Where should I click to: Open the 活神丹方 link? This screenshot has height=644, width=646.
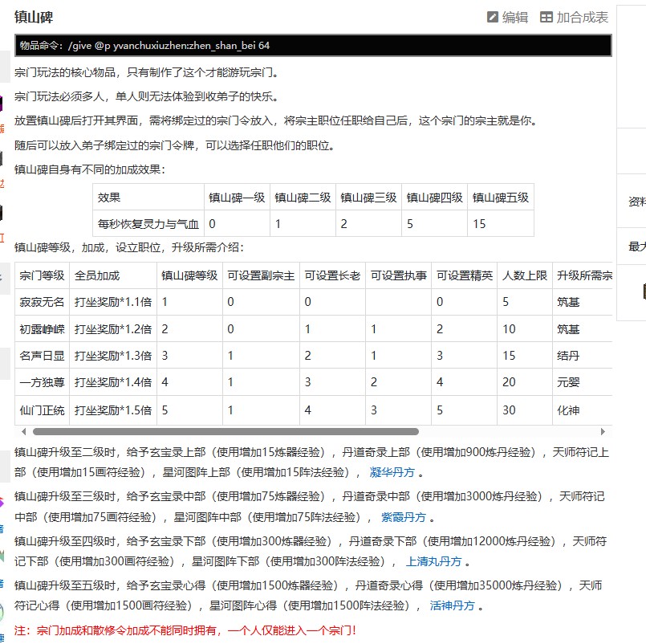pyautogui.click(x=453, y=605)
